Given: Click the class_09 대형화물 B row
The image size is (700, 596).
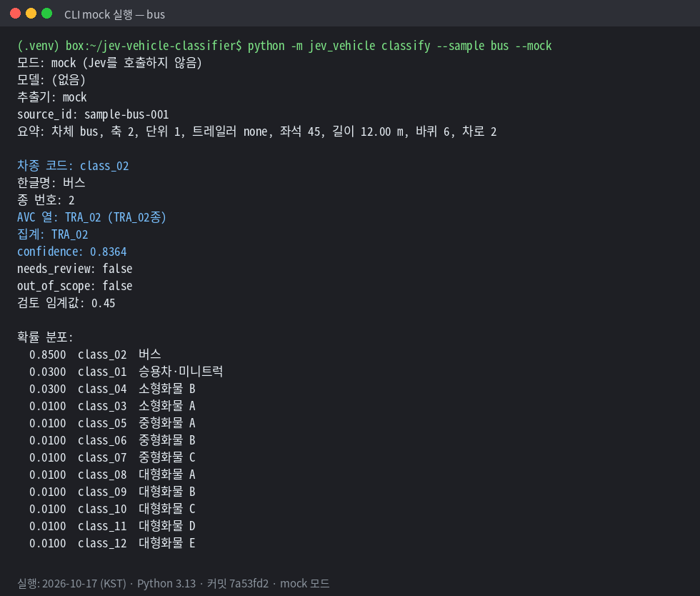Looking at the screenshot, I should pos(112,492).
